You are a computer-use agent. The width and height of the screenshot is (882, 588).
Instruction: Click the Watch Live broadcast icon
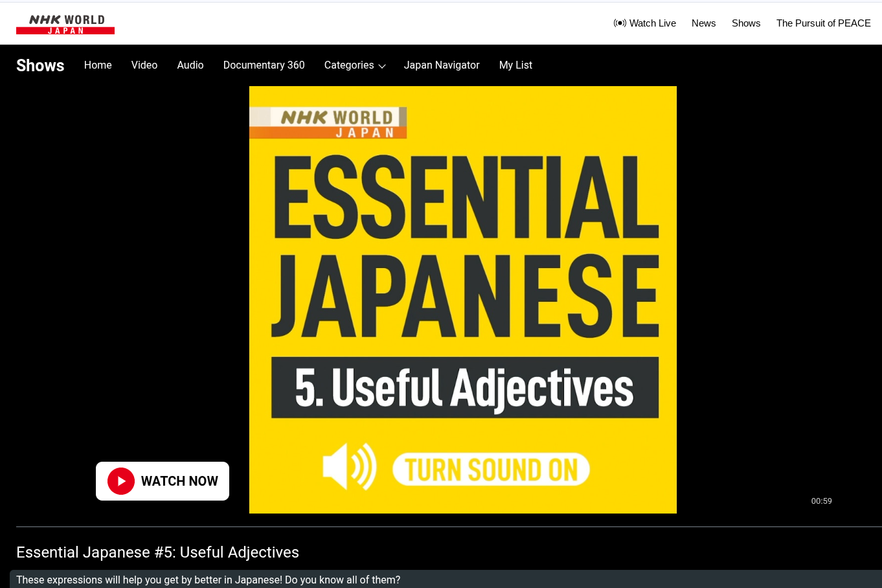coord(620,23)
